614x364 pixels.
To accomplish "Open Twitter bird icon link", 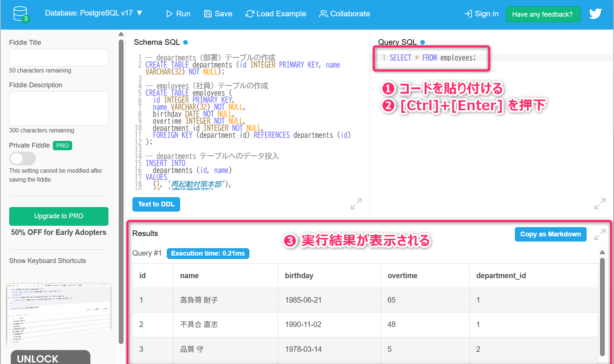I will coord(595,14).
